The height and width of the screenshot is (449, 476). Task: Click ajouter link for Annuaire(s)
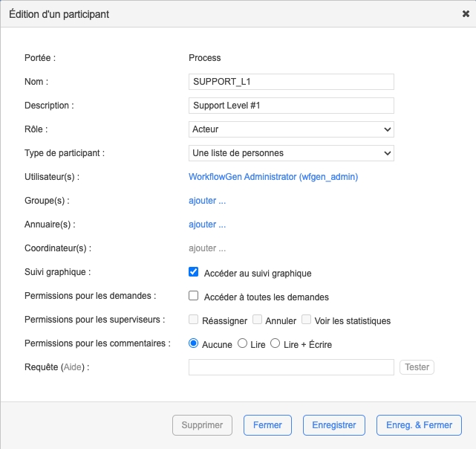tap(207, 224)
